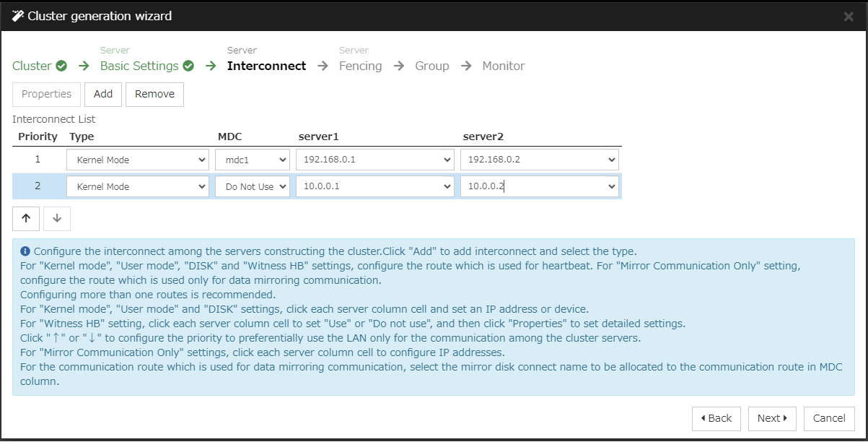The height and width of the screenshot is (442, 868).
Task: Open server2 10.0.0.2 address dropdown
Action: click(x=540, y=186)
